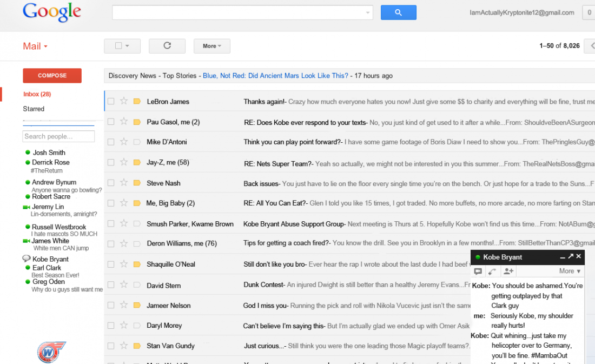Screen dimensions: 595x364
Task: Add a person to the Kobe Bryant chat
Action: [508, 272]
